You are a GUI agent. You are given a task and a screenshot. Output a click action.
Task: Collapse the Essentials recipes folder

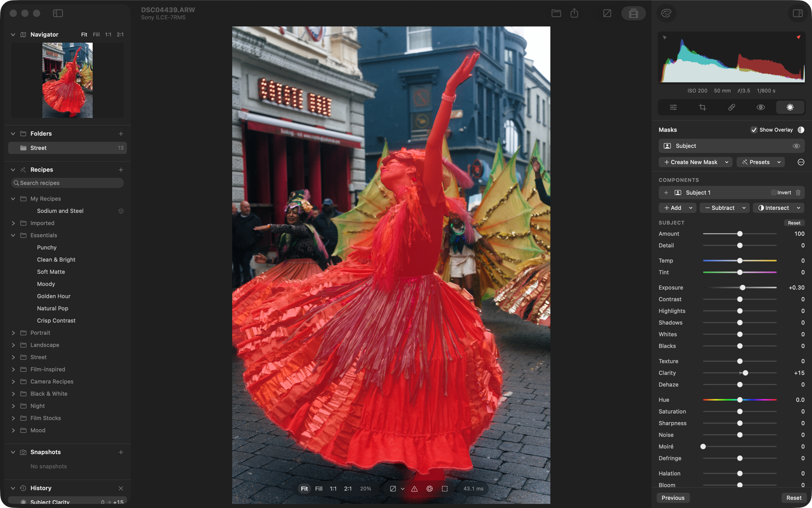(13, 235)
